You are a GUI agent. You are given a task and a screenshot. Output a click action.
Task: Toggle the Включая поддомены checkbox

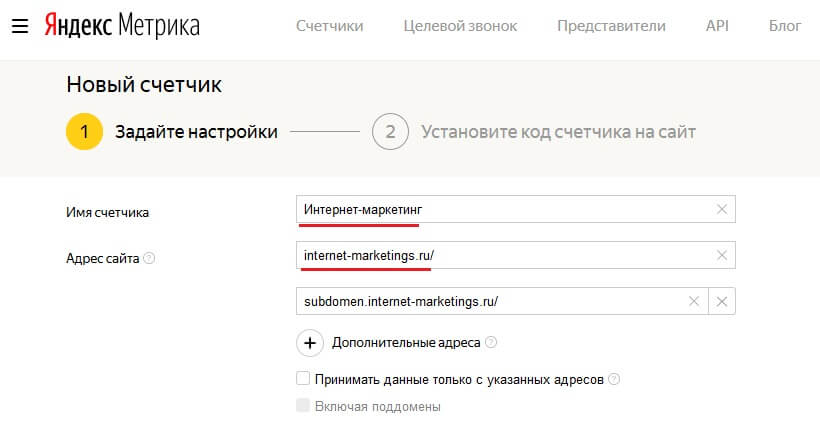[x=303, y=406]
